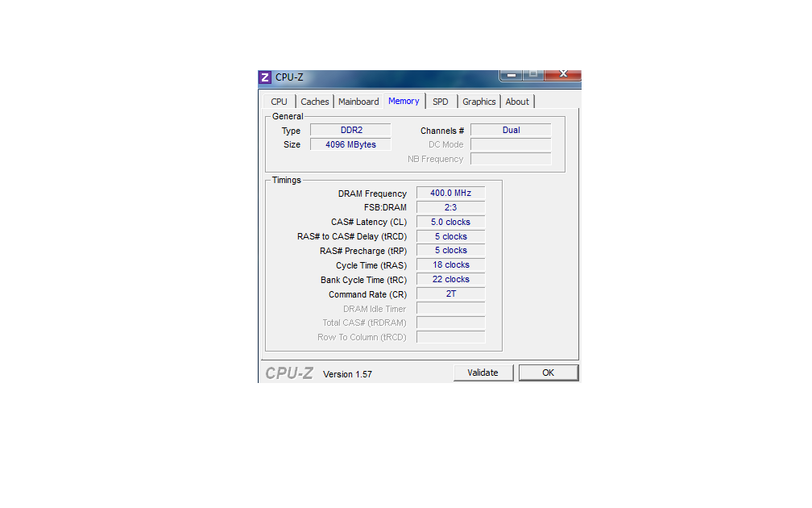Click the 22 clocks tRC value
The width and height of the screenshot is (812, 508).
click(x=450, y=279)
